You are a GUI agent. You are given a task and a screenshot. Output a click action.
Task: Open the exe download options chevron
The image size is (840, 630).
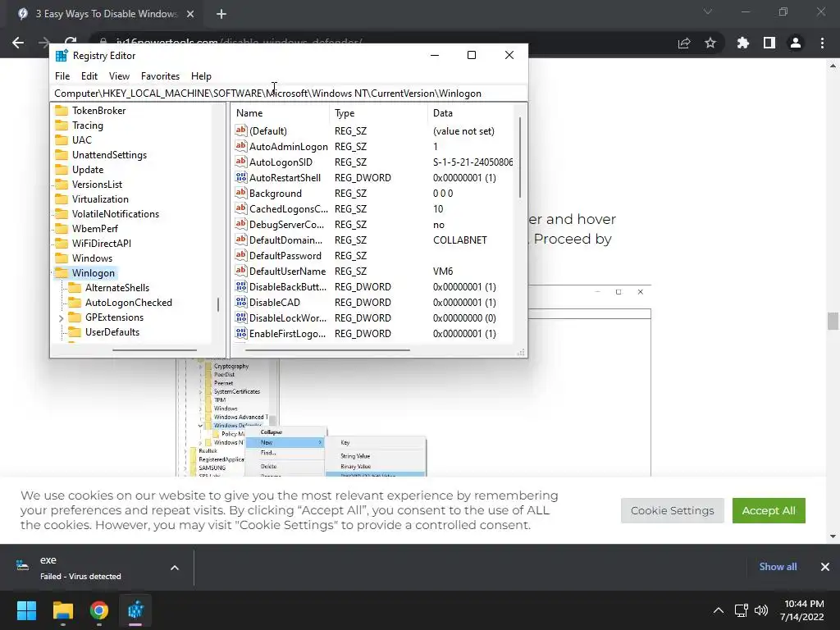pos(175,568)
